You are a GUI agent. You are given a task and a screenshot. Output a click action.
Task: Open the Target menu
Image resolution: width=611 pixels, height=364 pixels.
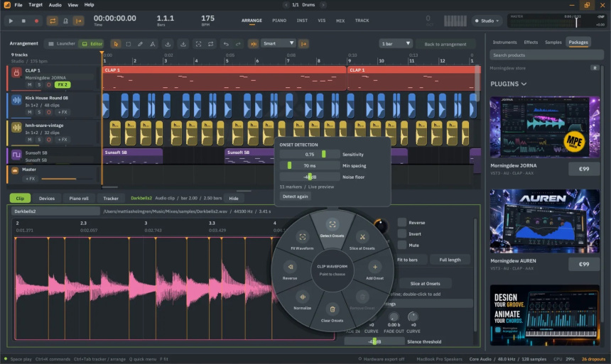(x=36, y=5)
